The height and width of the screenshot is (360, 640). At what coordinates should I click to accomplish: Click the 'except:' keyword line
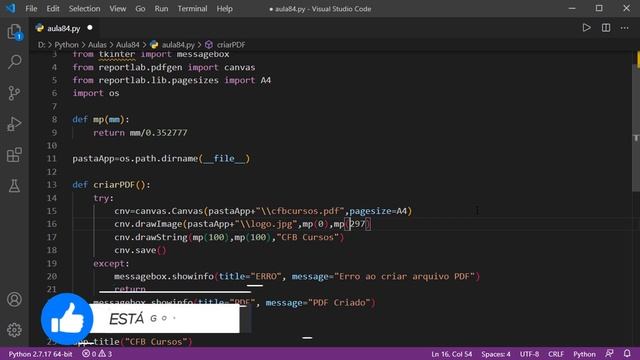(x=111, y=263)
